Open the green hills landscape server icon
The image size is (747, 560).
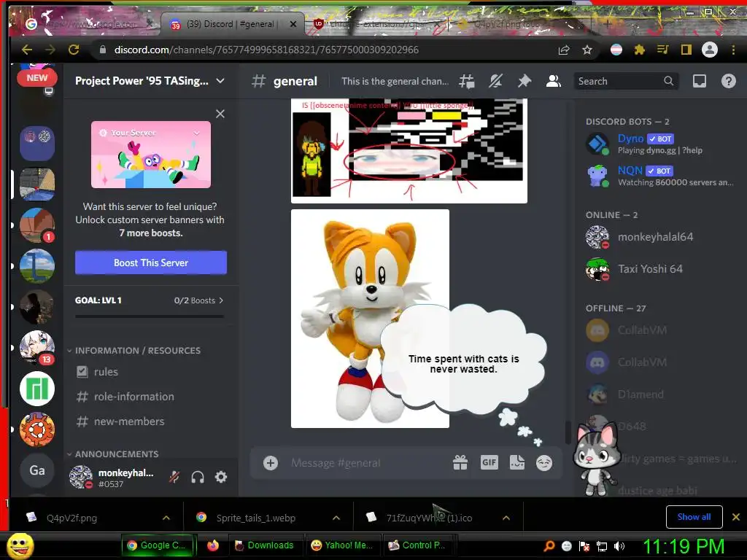tap(37, 265)
